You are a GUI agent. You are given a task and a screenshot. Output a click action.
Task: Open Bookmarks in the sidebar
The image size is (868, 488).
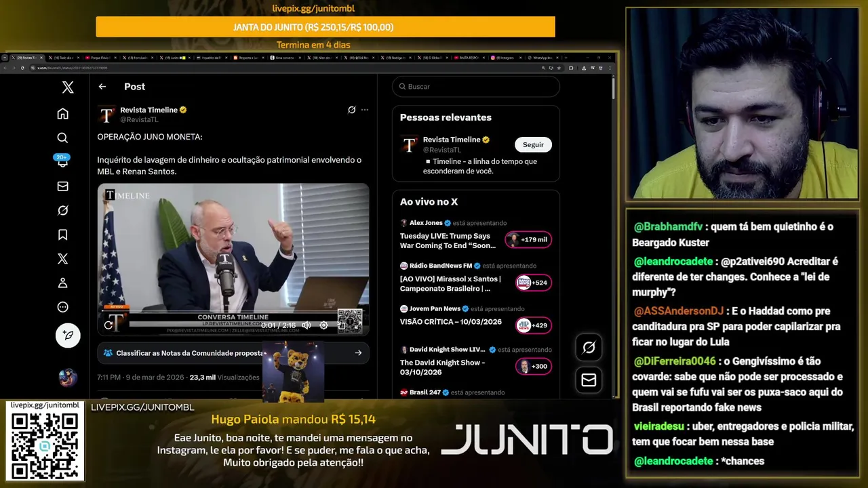tap(62, 235)
